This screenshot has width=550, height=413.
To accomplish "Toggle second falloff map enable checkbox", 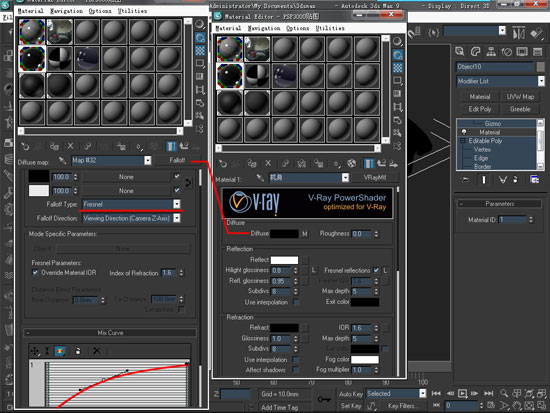I will pyautogui.click(x=177, y=190).
